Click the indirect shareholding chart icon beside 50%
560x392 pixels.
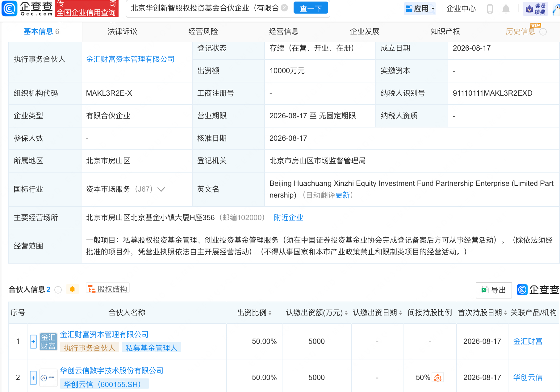click(438, 377)
